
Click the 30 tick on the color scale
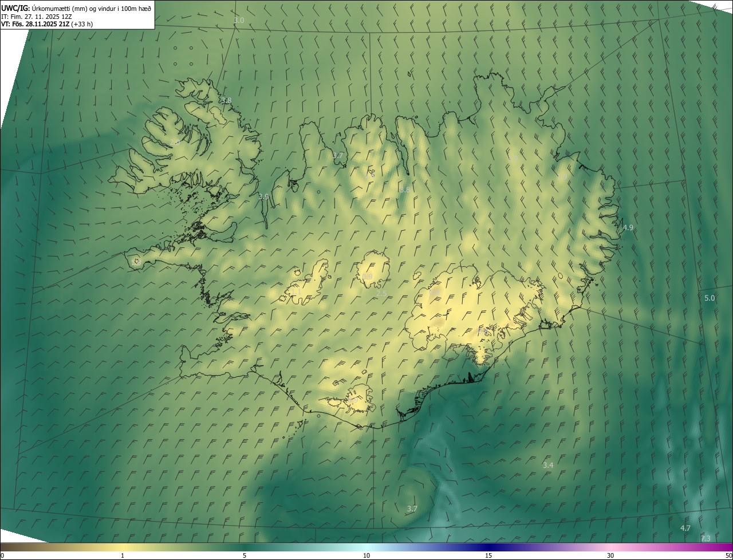[610, 555]
